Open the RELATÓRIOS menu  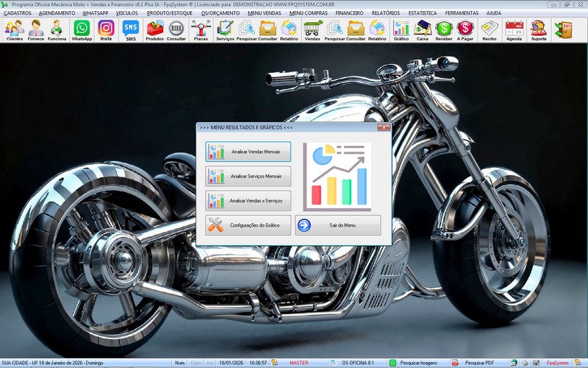click(385, 13)
